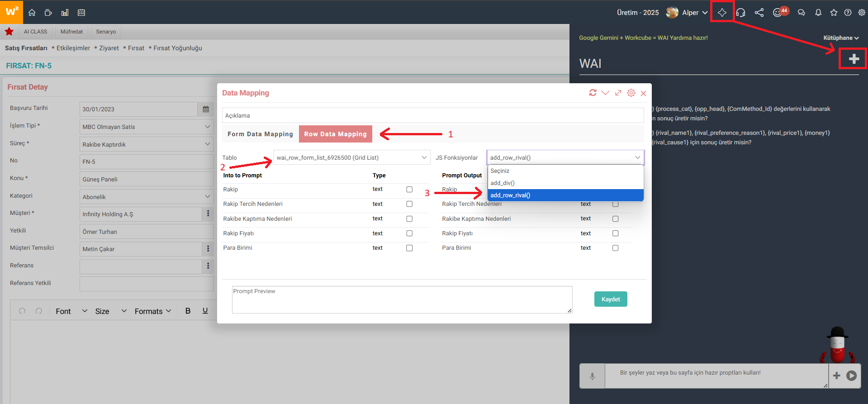868x404 pixels.
Task: Select add_row_rival() from the open list
Action: [x=565, y=195]
